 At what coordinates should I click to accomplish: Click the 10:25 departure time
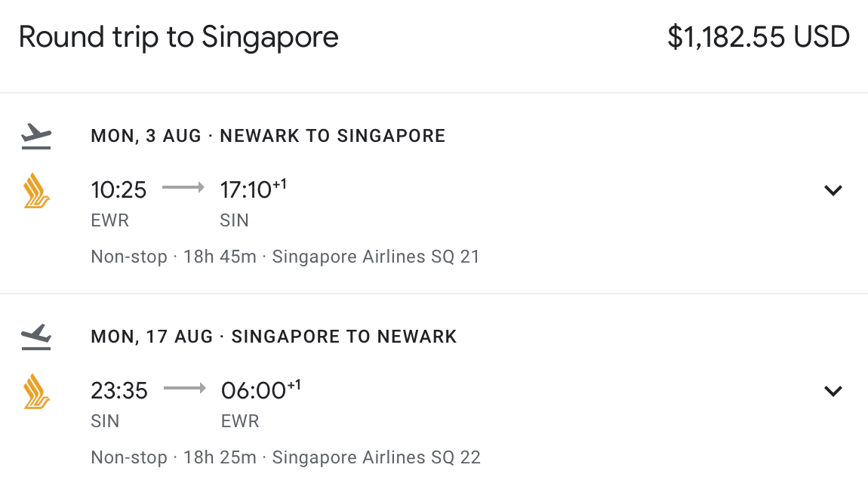point(119,190)
